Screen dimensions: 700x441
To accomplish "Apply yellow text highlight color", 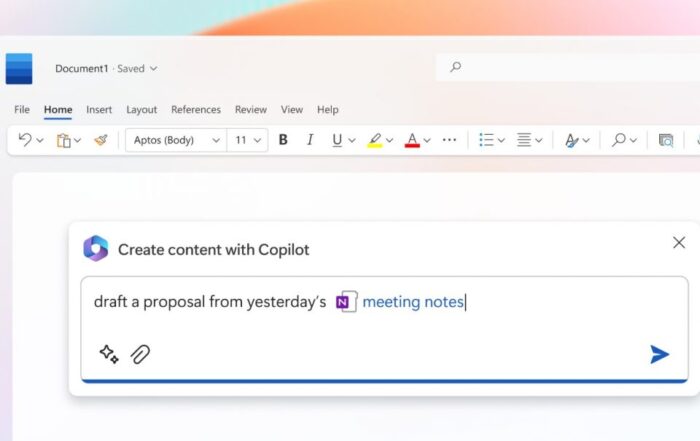I will tap(375, 141).
